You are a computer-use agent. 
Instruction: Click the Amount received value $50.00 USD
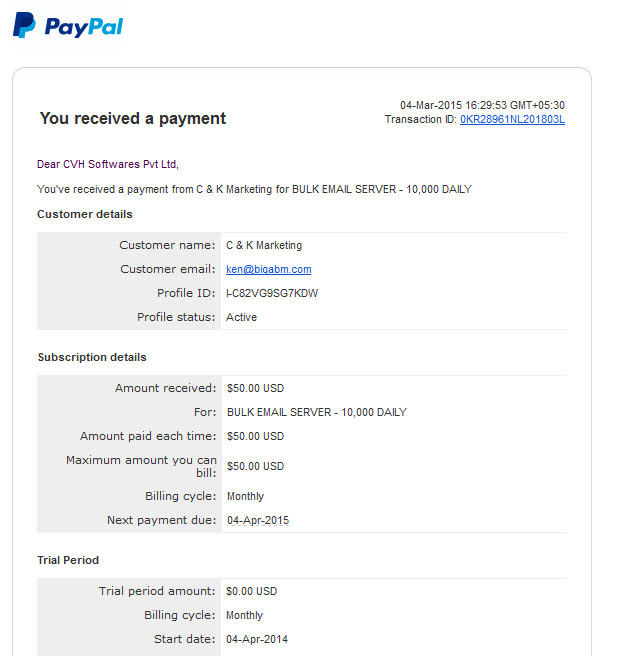point(255,388)
